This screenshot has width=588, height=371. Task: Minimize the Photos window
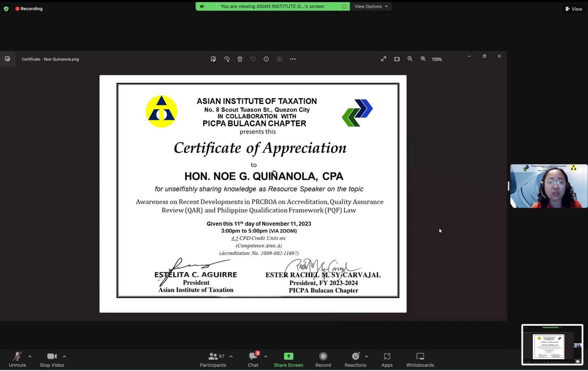[x=469, y=56]
